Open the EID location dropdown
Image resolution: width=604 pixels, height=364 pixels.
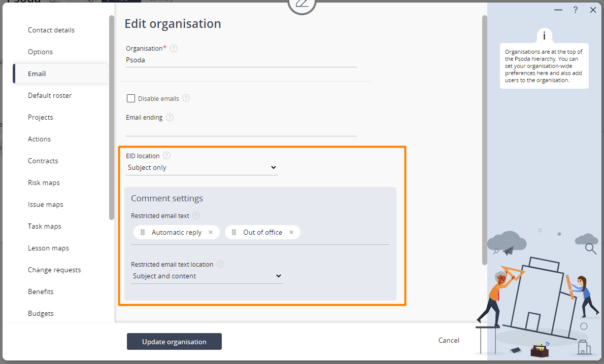pyautogui.click(x=202, y=168)
